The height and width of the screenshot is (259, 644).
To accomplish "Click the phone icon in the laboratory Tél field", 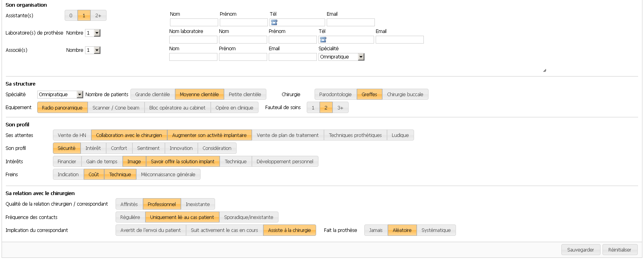I will pyautogui.click(x=323, y=40).
